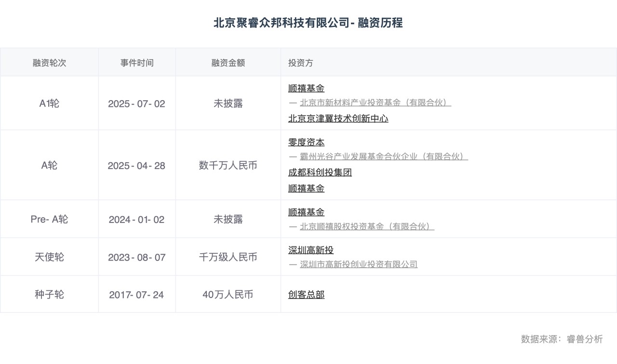
Task: Open 创客总部 investor link
Action: (306, 295)
